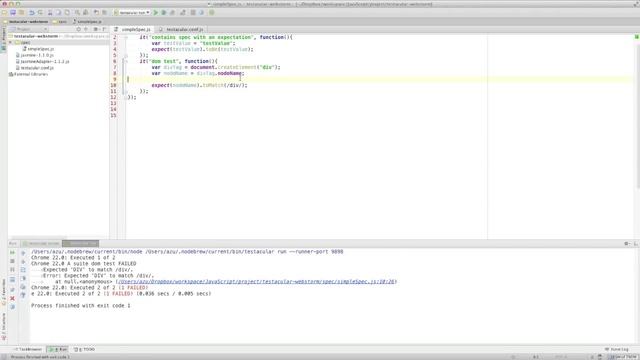Select simpleSpec.js in project tree
640x360 pixels.
[x=38, y=49]
